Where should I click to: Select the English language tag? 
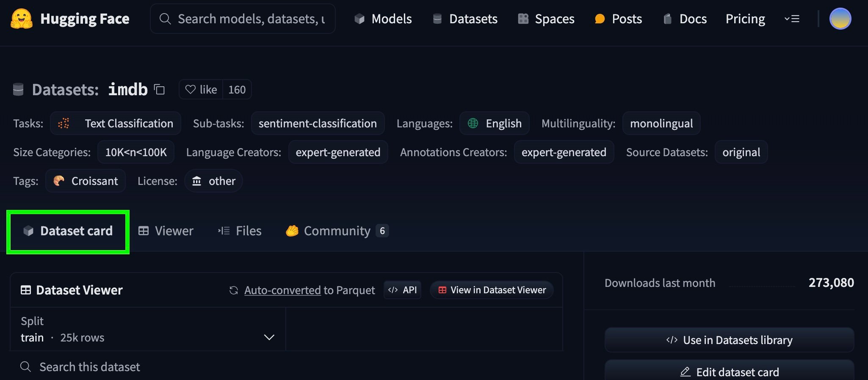point(495,123)
